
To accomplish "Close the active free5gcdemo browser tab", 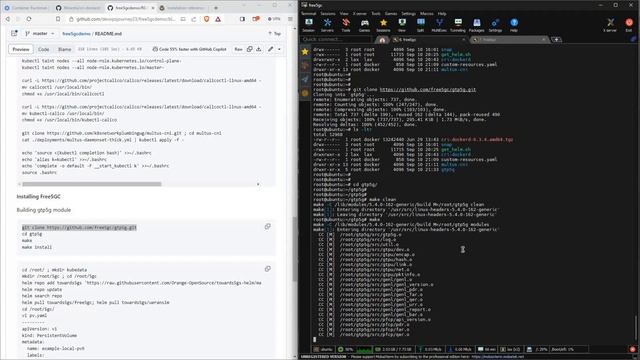I will point(153,8).
